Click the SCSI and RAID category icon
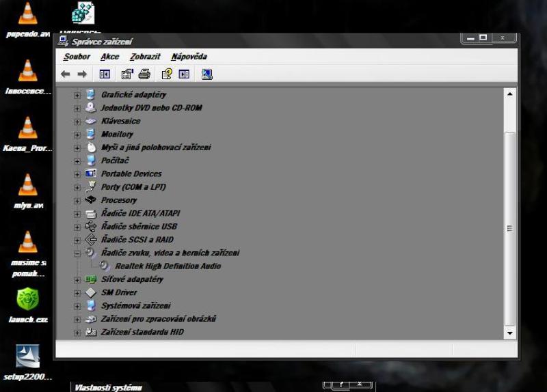Image resolution: width=547 pixels, height=392 pixels. (91, 240)
